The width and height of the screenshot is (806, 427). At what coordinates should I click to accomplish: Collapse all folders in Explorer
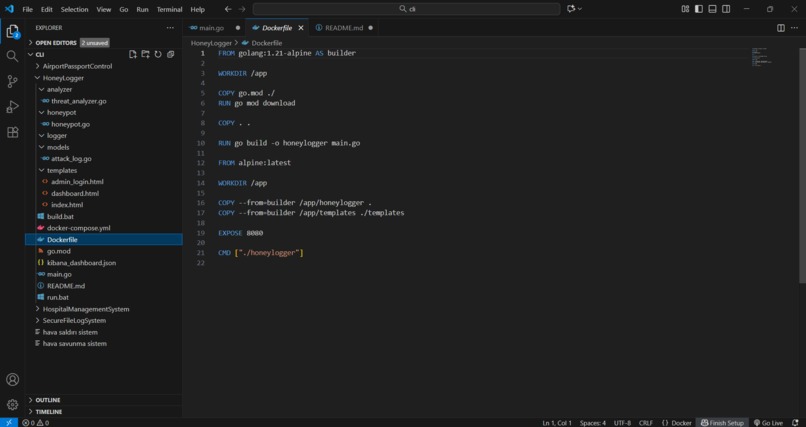tap(171, 54)
